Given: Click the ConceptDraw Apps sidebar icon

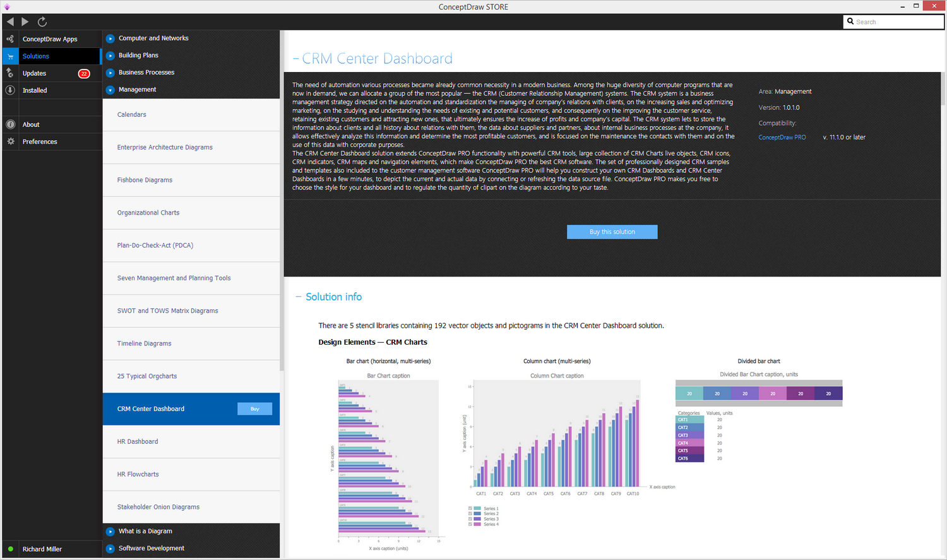Looking at the screenshot, I should pyautogui.click(x=10, y=39).
